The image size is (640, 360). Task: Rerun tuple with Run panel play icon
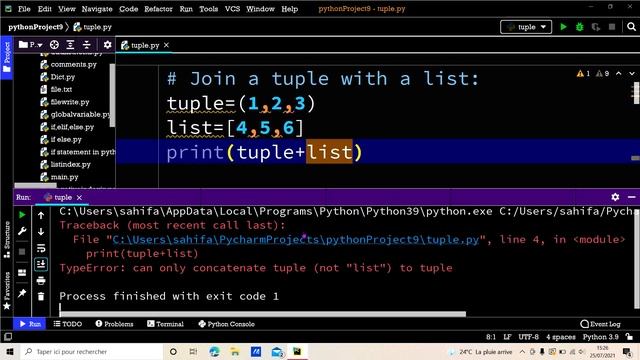pyautogui.click(x=22, y=215)
